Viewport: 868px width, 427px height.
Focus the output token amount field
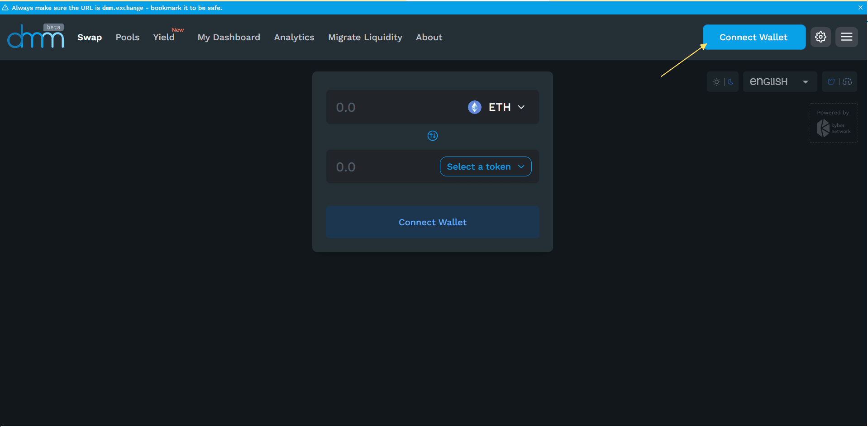pyautogui.click(x=385, y=167)
